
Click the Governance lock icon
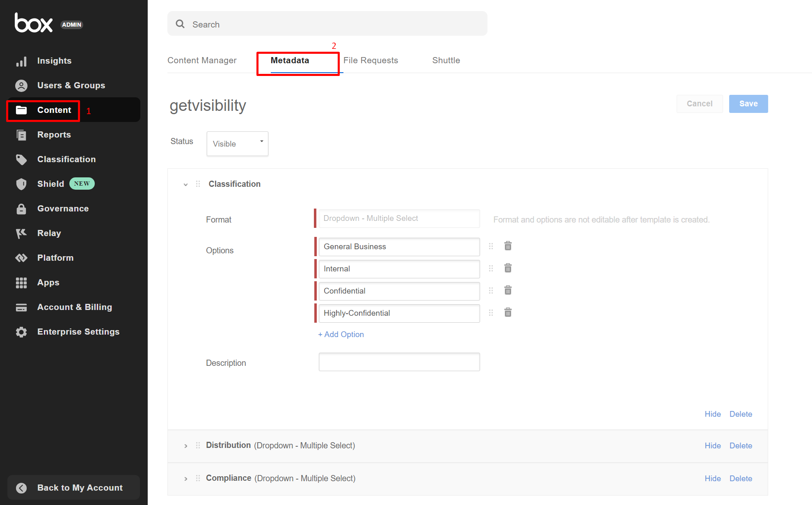coord(21,209)
